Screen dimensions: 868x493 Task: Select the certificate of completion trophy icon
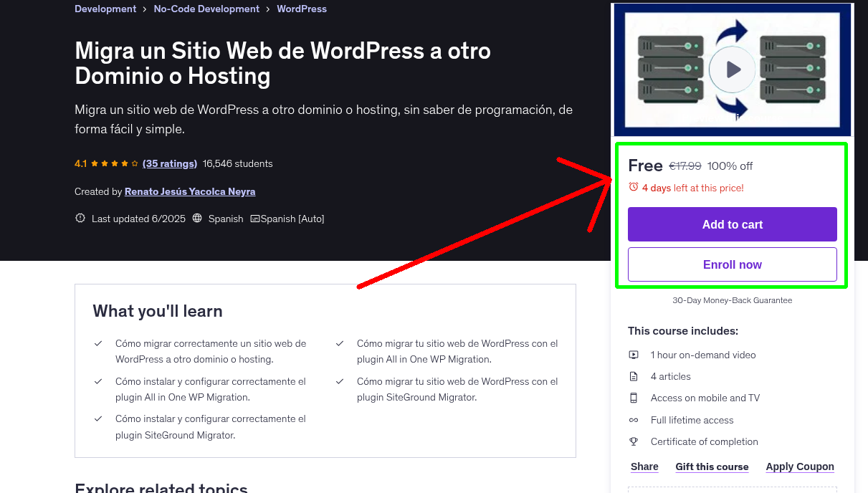click(x=634, y=441)
